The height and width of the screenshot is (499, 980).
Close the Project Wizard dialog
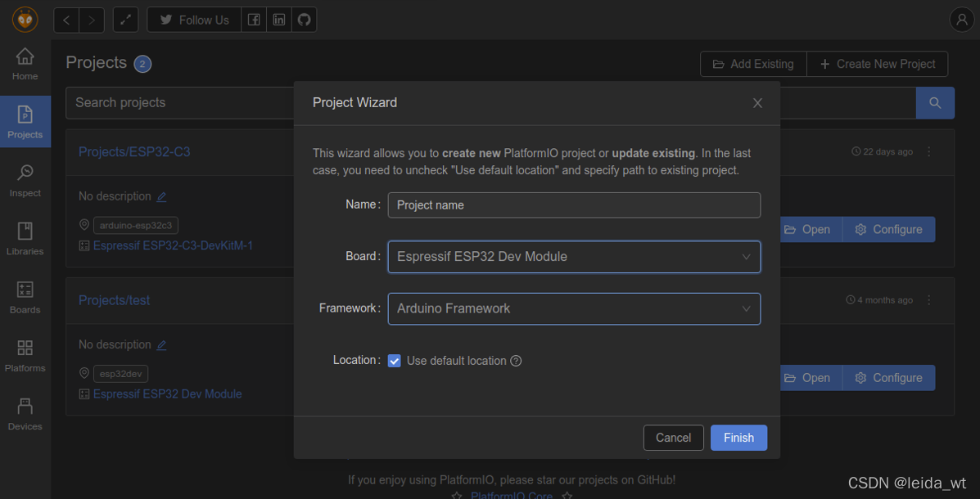(x=757, y=103)
